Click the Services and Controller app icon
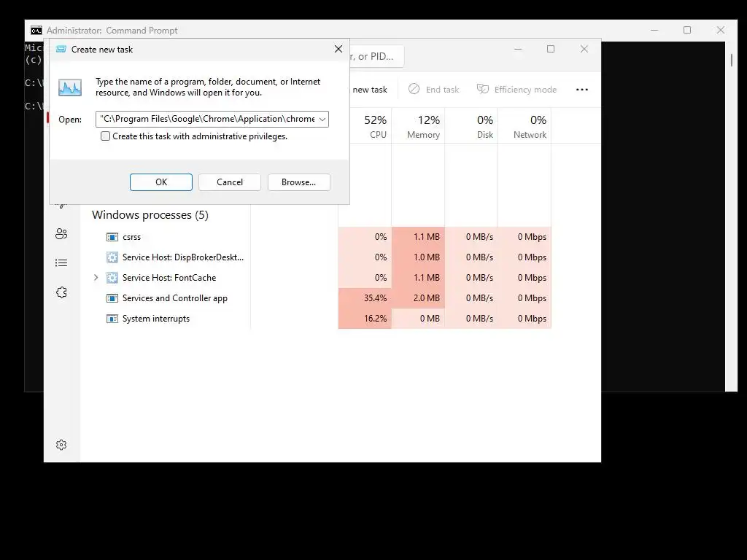Image resolution: width=747 pixels, height=560 pixels. 112,298
